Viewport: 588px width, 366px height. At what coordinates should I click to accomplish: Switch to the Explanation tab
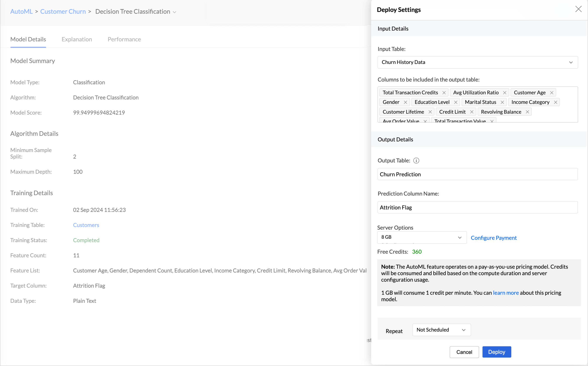click(77, 39)
